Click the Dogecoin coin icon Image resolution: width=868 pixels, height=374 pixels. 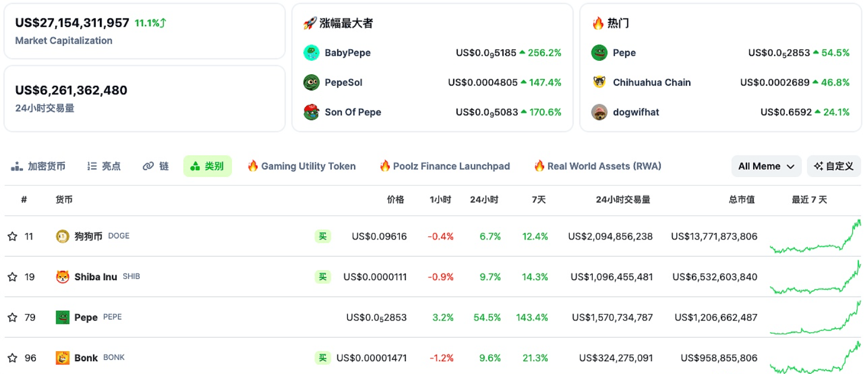pyautogui.click(x=62, y=236)
